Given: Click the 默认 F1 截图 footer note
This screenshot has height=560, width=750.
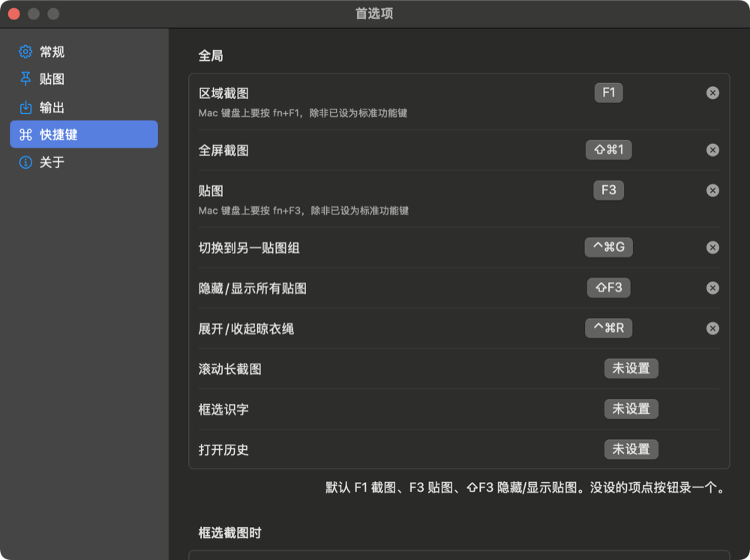Looking at the screenshot, I should point(526,488).
